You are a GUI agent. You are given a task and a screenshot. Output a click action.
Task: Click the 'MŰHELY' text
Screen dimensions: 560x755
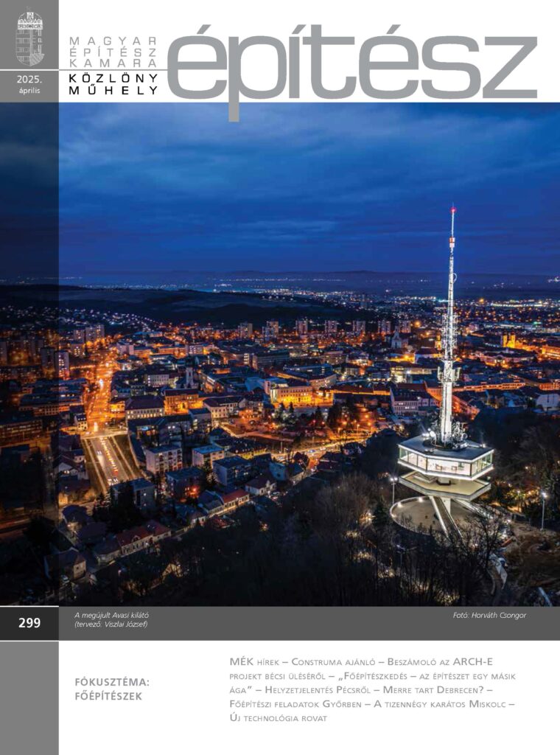pyautogui.click(x=113, y=90)
